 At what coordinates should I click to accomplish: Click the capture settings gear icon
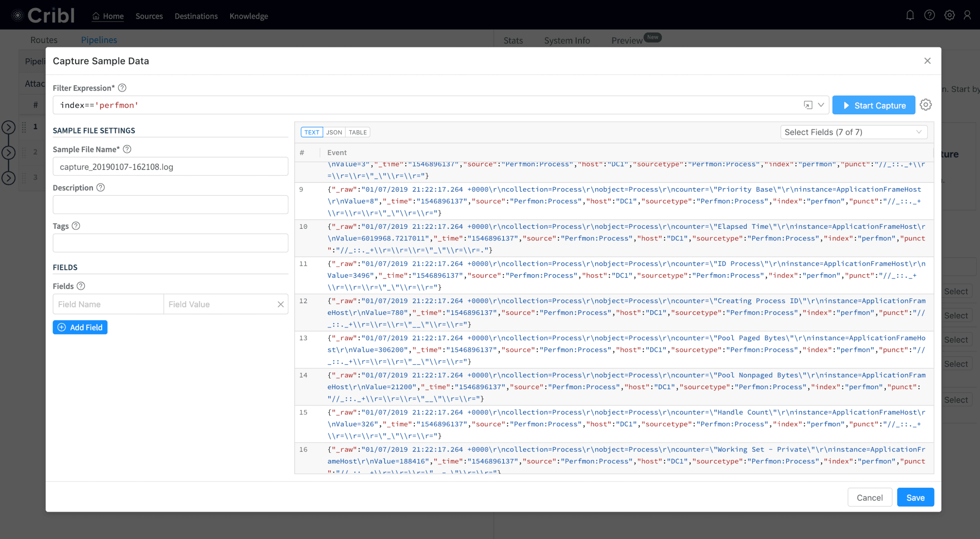coord(925,105)
